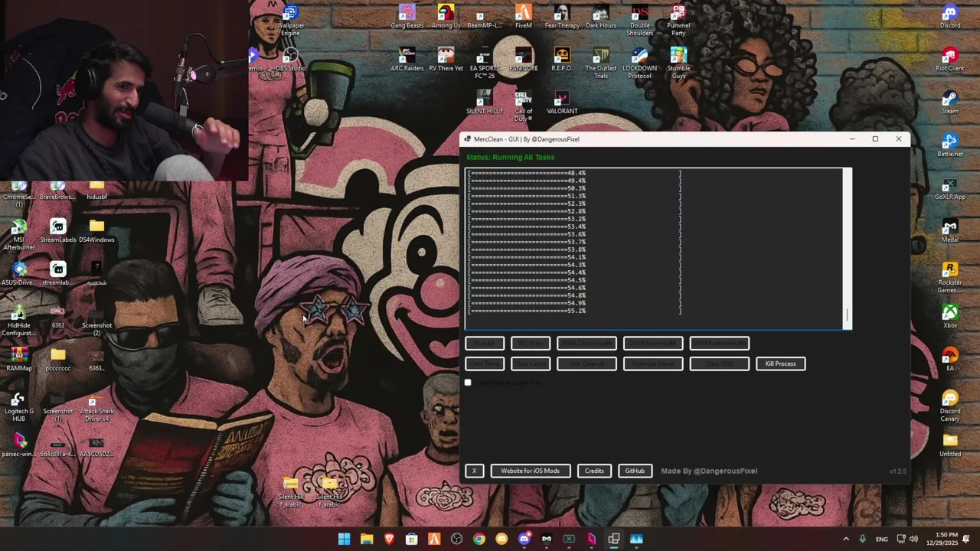Image resolution: width=980 pixels, height=551 pixels.
Task: Open Steam desktop shortcut
Action: 950,103
